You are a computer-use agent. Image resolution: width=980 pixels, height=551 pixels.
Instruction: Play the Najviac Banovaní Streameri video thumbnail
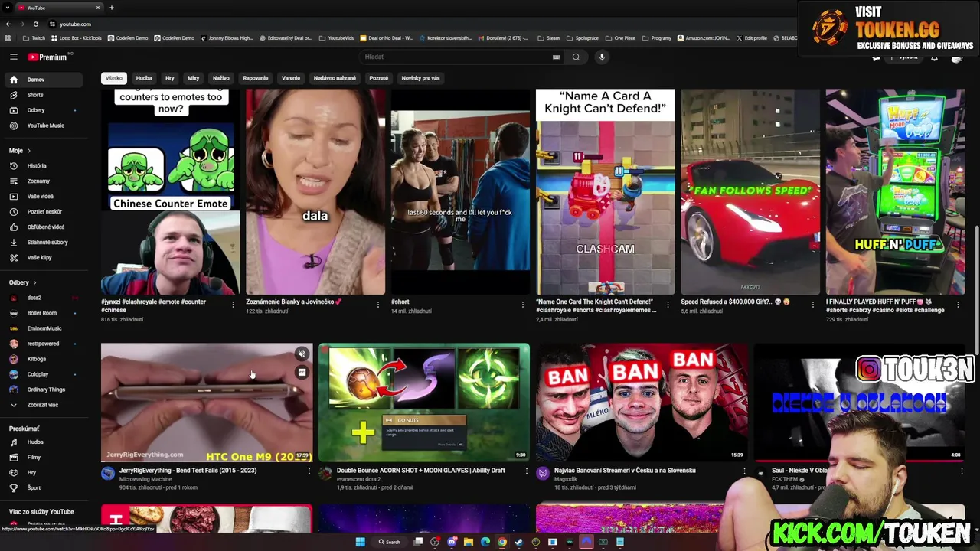(642, 403)
